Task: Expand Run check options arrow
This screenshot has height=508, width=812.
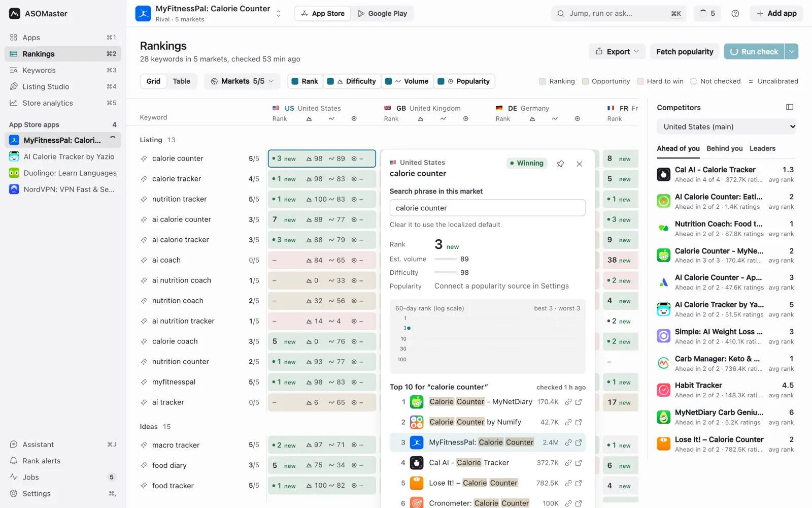Action: point(792,51)
